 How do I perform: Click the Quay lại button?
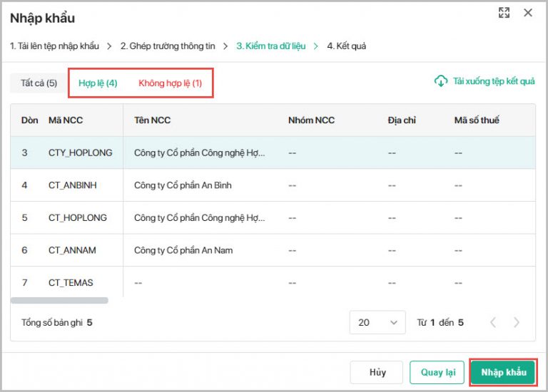pyautogui.click(x=437, y=372)
